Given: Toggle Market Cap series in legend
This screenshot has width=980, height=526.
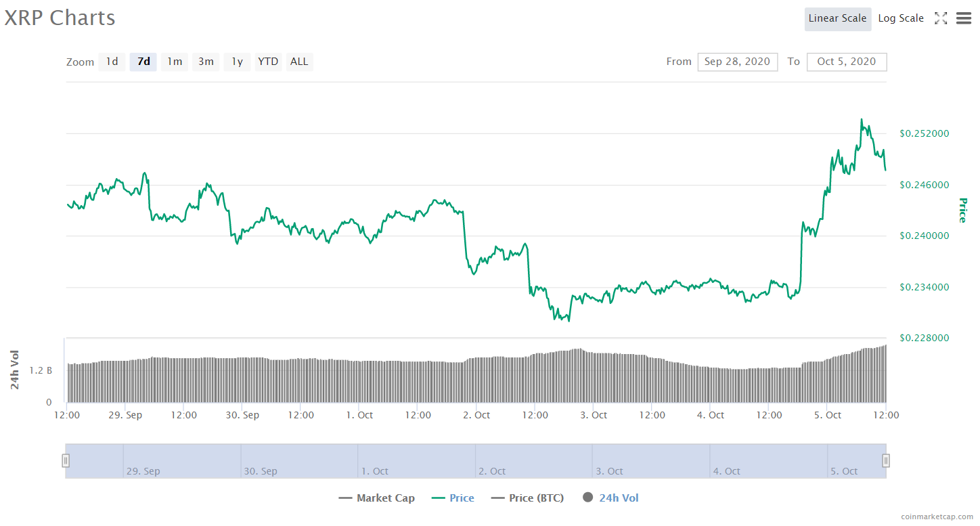Looking at the screenshot, I should point(377,498).
